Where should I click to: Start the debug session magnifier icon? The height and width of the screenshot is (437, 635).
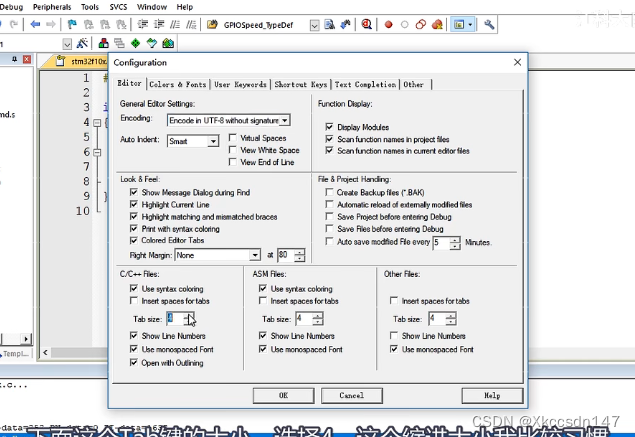click(367, 25)
